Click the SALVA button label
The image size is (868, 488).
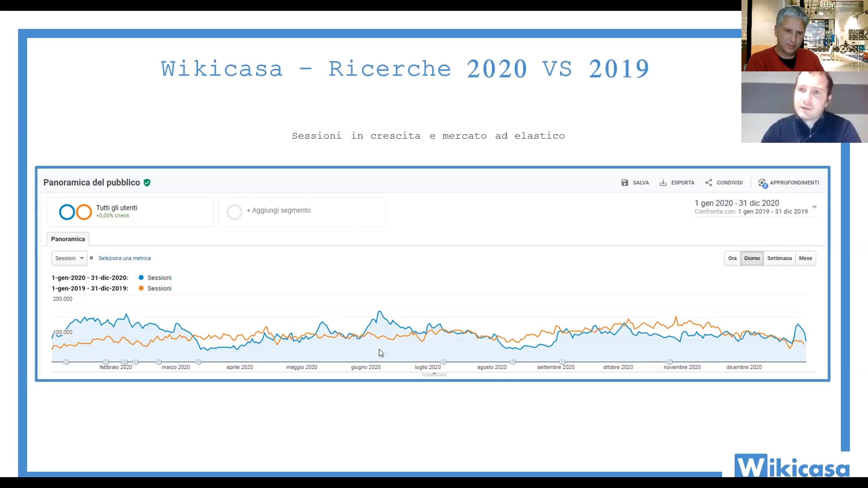[641, 183]
